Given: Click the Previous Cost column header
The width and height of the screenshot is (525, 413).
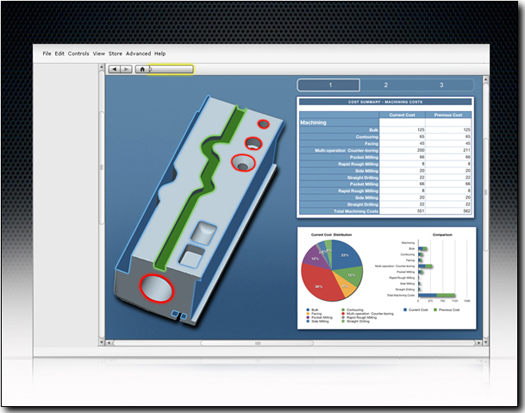Looking at the screenshot, I should pyautogui.click(x=448, y=115).
